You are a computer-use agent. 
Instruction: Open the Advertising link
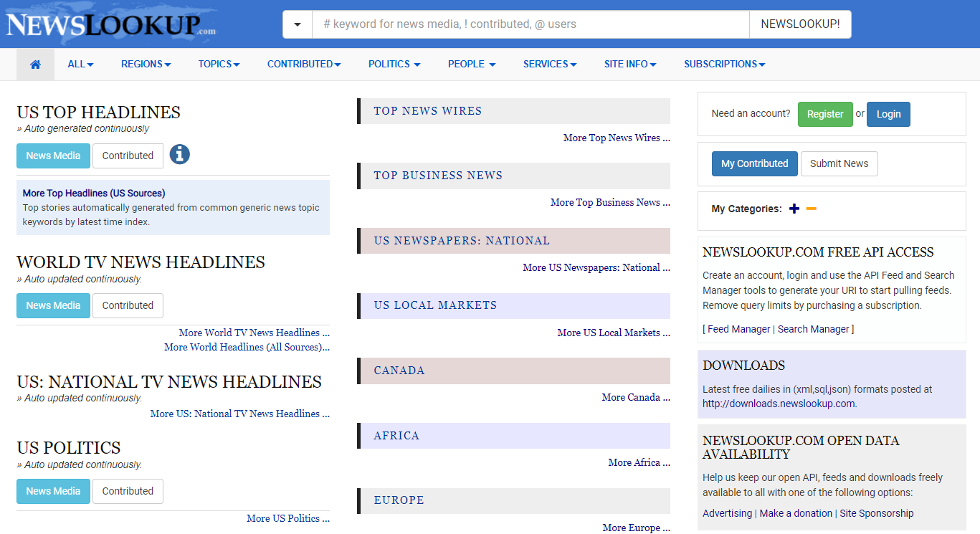point(727,513)
